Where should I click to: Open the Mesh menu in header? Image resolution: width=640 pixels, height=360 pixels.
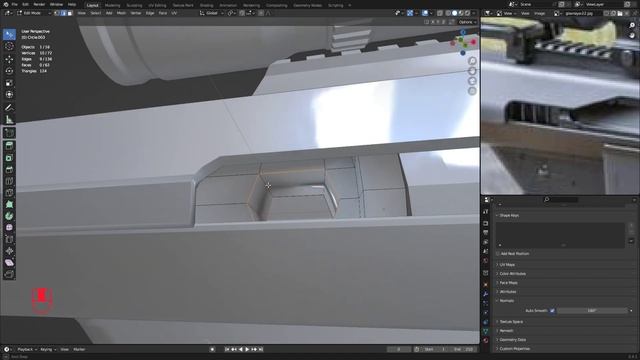[x=121, y=13]
